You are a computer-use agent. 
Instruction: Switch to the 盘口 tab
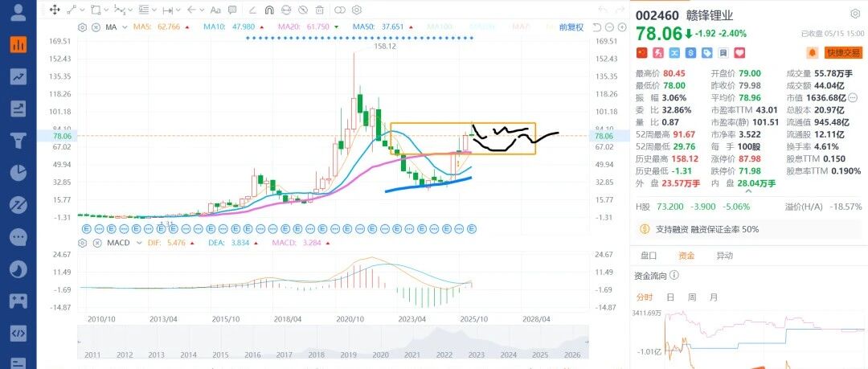[x=649, y=256]
